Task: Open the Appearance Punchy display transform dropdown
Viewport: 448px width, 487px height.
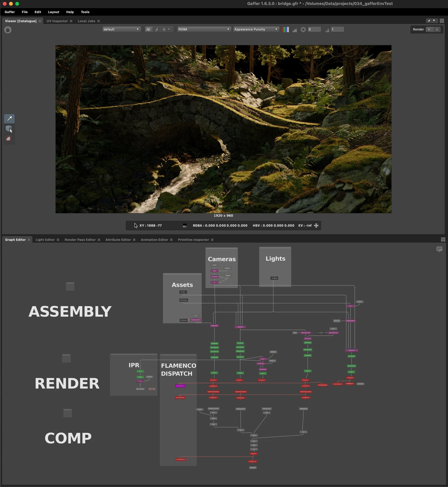Action: click(256, 29)
